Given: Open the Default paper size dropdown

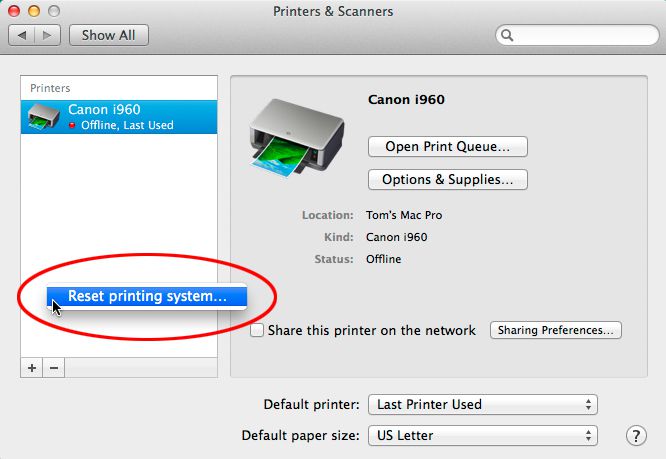Looking at the screenshot, I should pyautogui.click(x=483, y=435).
